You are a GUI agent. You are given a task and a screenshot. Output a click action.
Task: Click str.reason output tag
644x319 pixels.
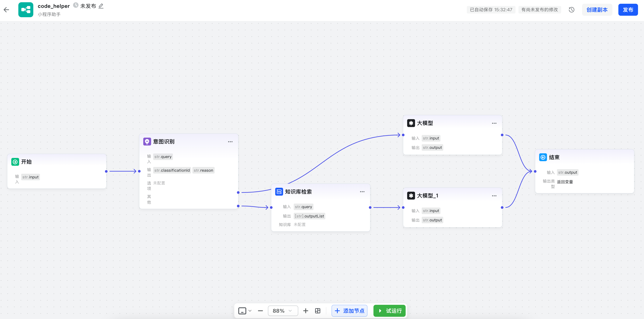[x=204, y=170]
